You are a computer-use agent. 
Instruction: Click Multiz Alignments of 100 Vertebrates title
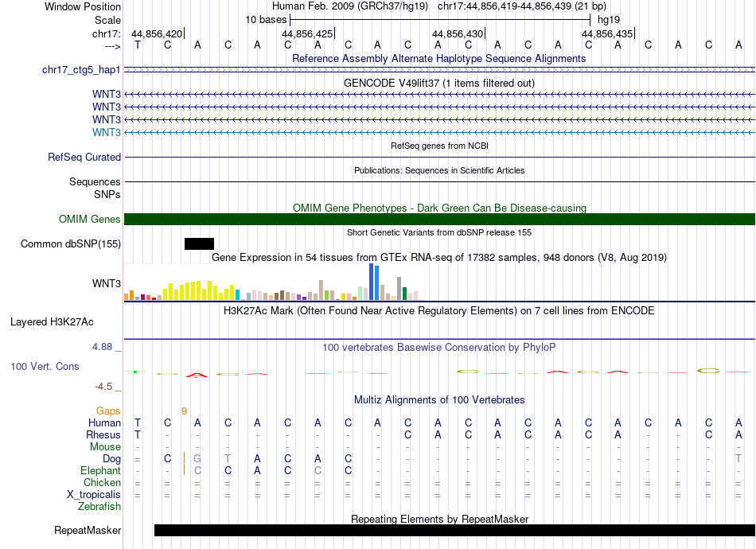point(439,399)
